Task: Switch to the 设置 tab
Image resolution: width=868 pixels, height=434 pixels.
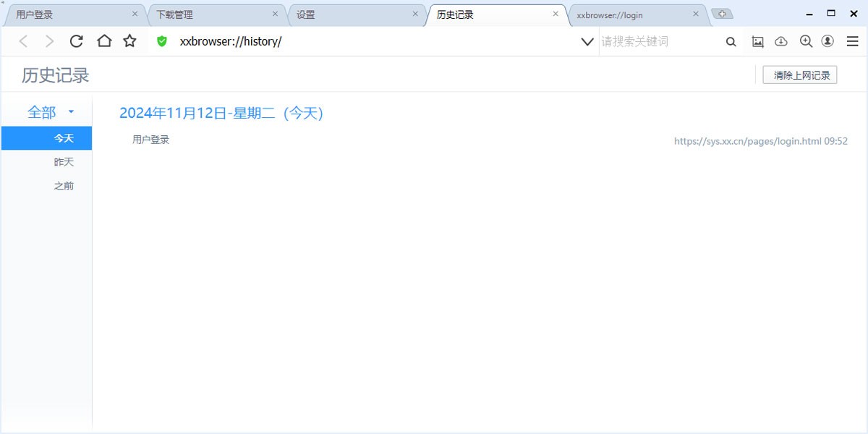Action: click(357, 14)
